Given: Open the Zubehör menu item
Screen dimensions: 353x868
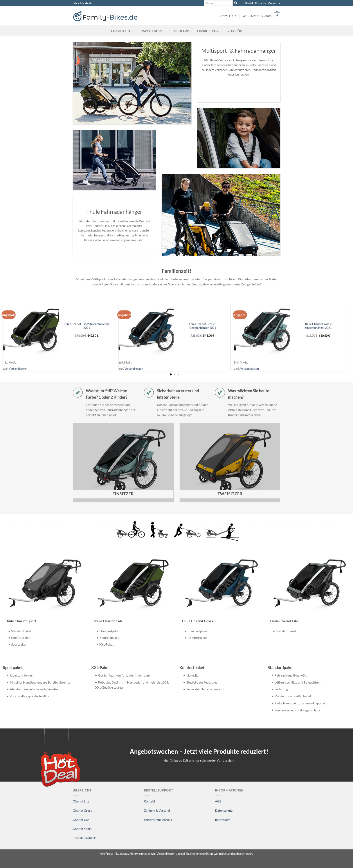Looking at the screenshot, I should tap(235, 31).
